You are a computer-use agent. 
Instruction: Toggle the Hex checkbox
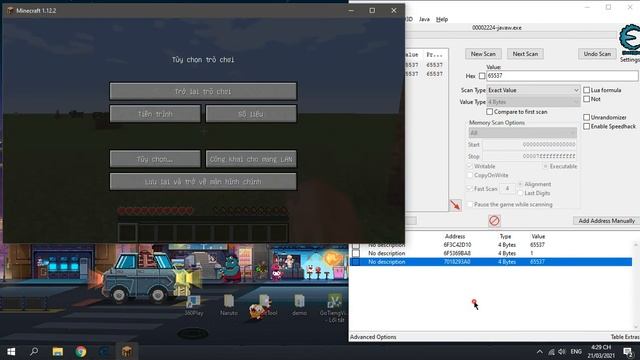pos(482,76)
